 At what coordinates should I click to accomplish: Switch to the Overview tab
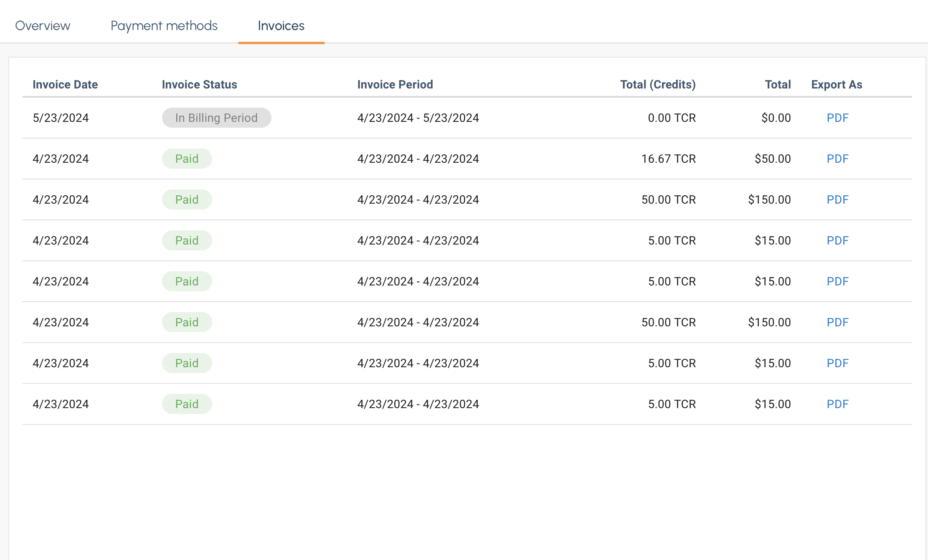click(x=43, y=26)
